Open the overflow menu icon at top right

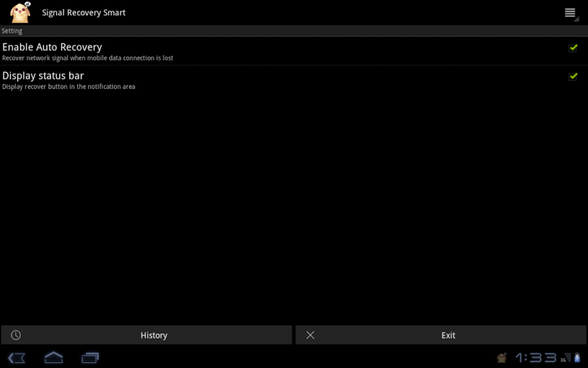coord(571,13)
